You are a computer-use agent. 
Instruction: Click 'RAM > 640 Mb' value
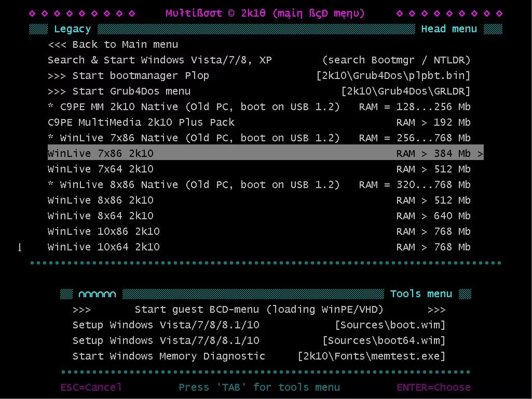tap(433, 216)
